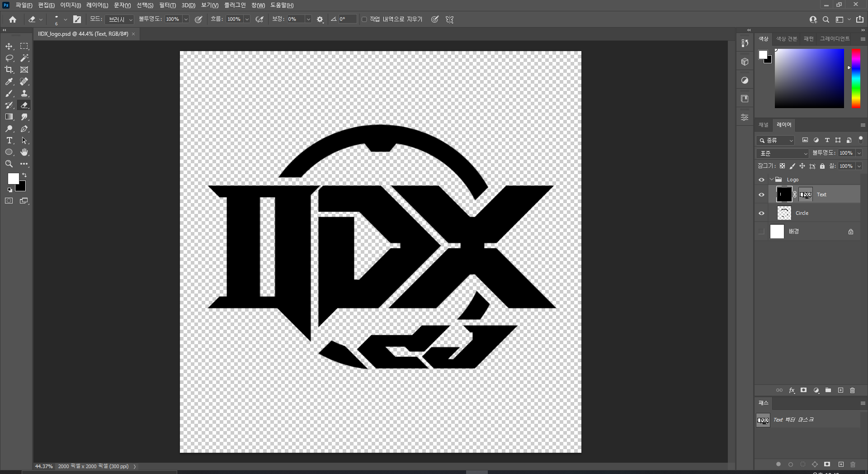Open the Edit Toolbar three-dots menu
The width and height of the screenshot is (868, 474).
(x=24, y=164)
